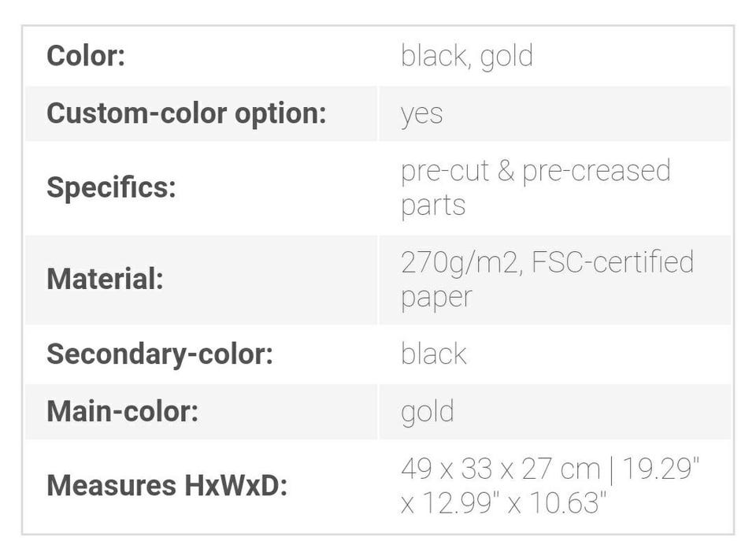Click the FSC-certified text in Material row
Screen dimensions: 756x541
(x=613, y=261)
